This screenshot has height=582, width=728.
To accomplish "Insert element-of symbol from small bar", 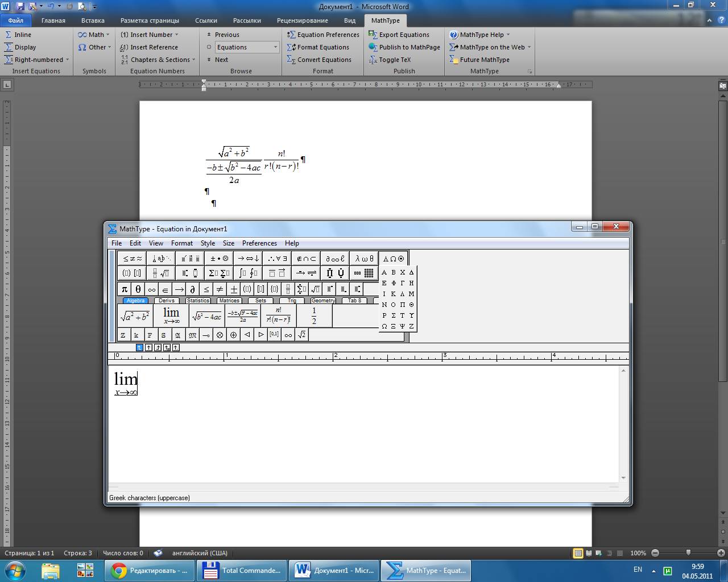I will click(x=166, y=289).
